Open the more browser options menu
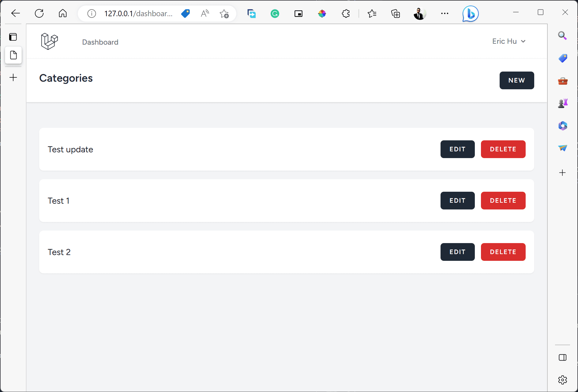The height and width of the screenshot is (392, 578). coord(445,13)
